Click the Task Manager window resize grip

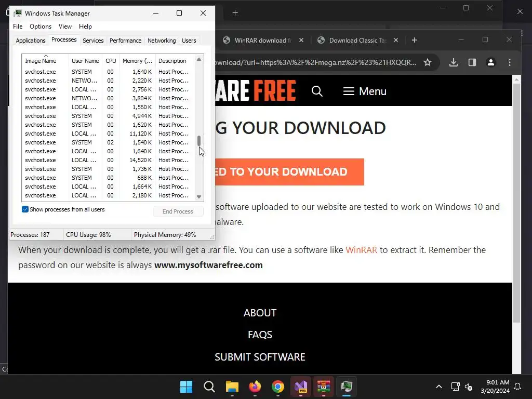(x=212, y=237)
